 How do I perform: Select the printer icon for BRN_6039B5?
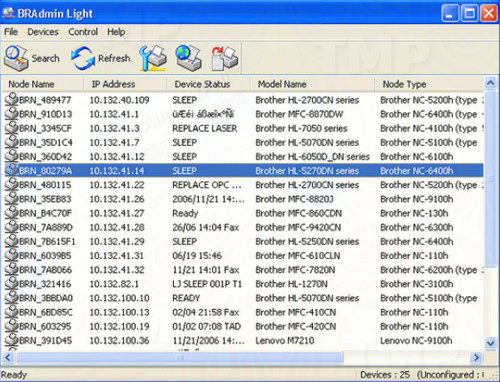pos(11,255)
